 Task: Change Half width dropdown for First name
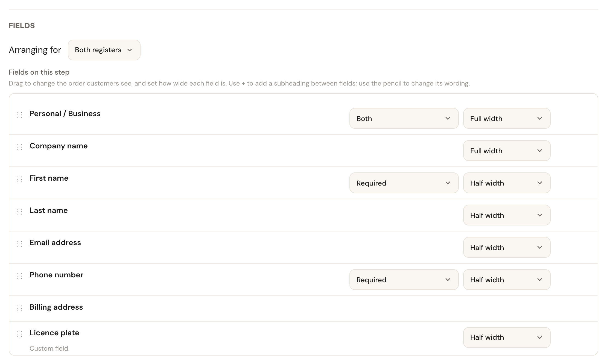pos(507,183)
